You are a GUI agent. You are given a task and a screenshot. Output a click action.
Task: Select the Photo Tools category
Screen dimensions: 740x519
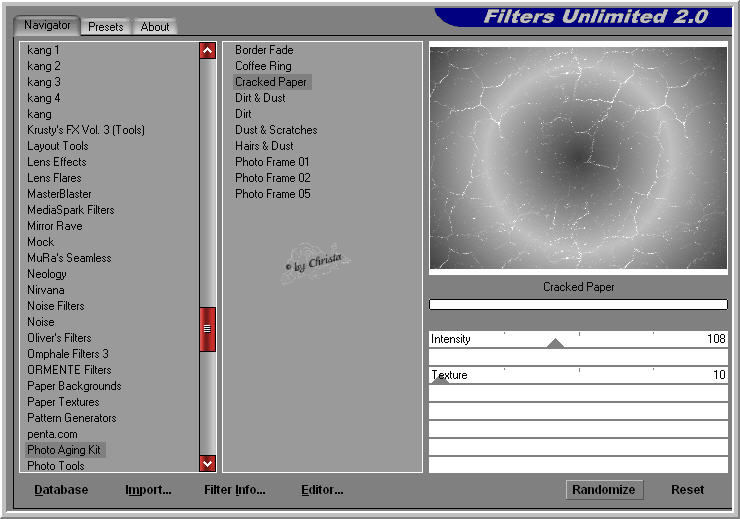point(56,466)
